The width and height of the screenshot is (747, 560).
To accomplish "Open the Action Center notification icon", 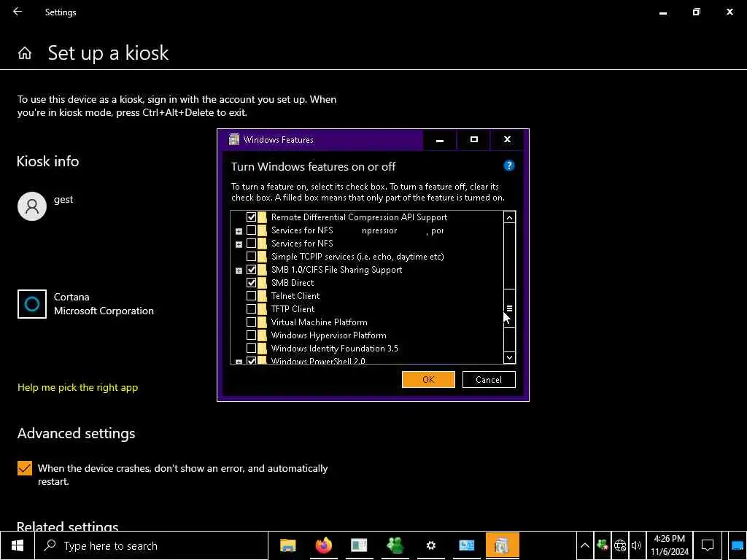I will click(708, 545).
